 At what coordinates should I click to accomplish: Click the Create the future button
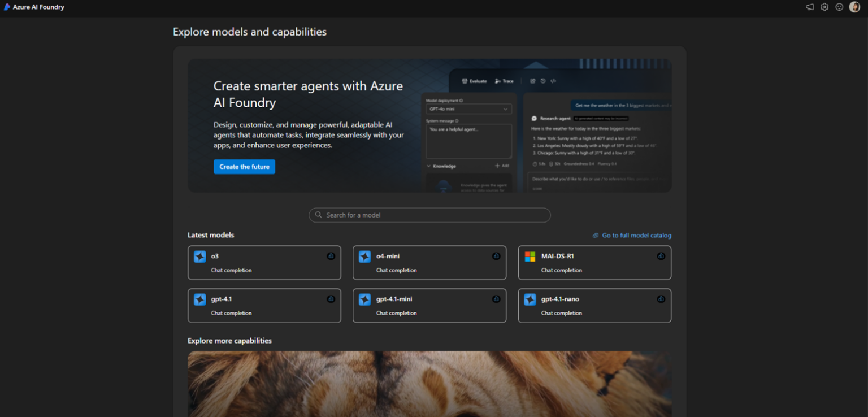[x=244, y=167]
